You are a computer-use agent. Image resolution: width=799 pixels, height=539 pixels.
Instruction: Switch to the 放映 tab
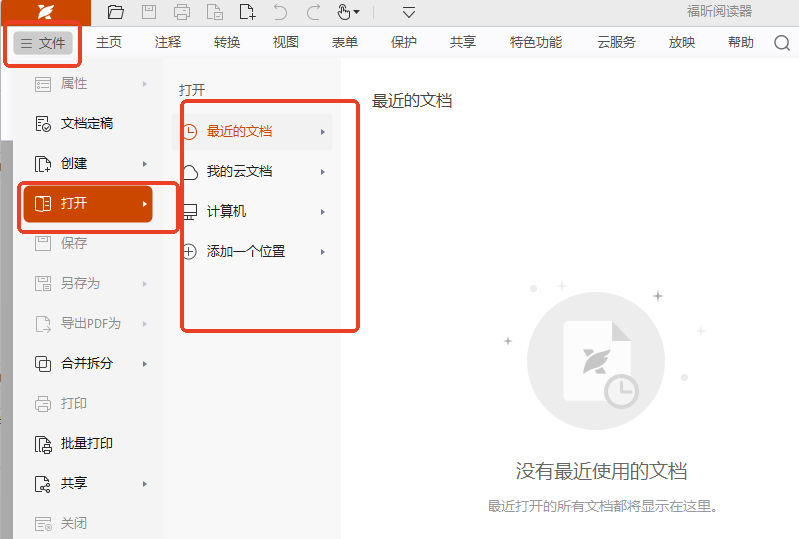coord(682,42)
